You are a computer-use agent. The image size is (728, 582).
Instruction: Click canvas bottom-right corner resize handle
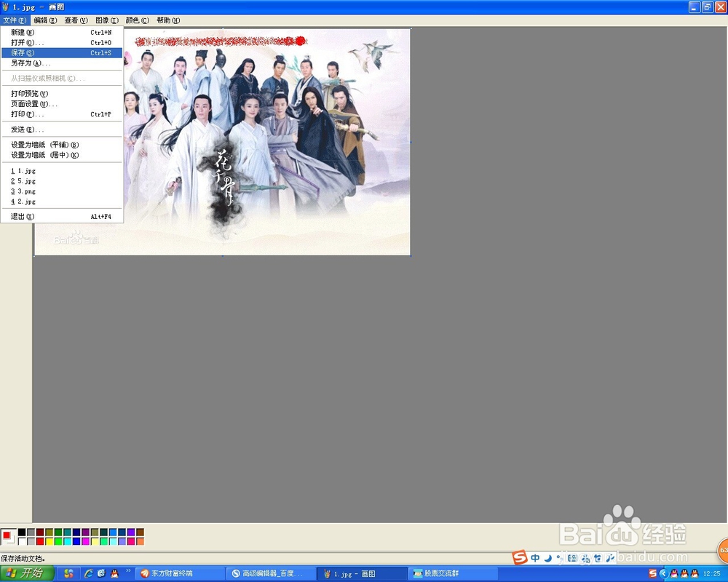pos(411,255)
